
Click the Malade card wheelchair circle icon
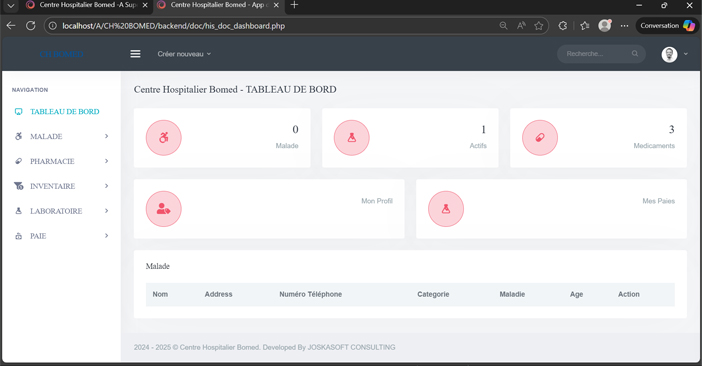coord(163,138)
